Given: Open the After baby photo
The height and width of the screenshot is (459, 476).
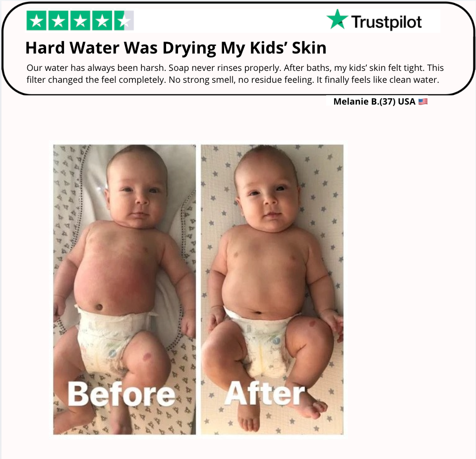Looking at the screenshot, I should tap(272, 289).
